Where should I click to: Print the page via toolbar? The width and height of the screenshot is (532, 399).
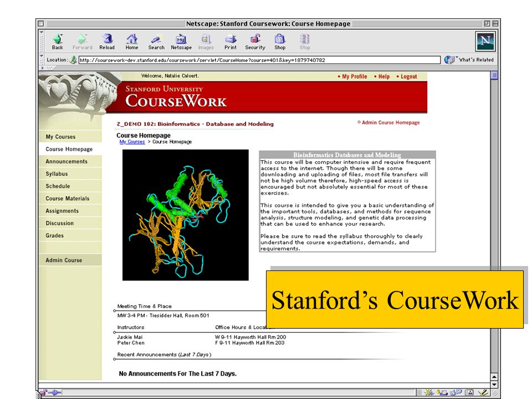pos(231,42)
